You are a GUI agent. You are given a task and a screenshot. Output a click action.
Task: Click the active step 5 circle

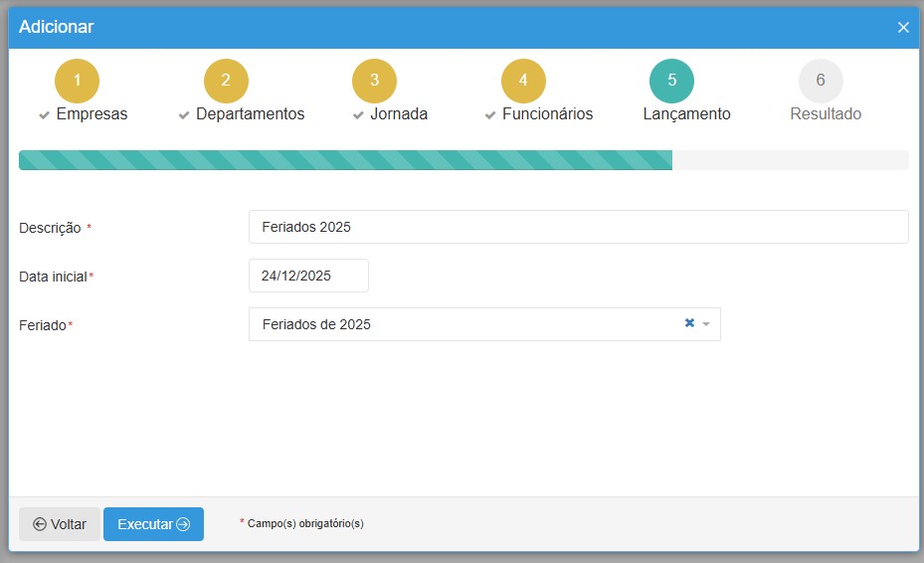[x=671, y=81]
